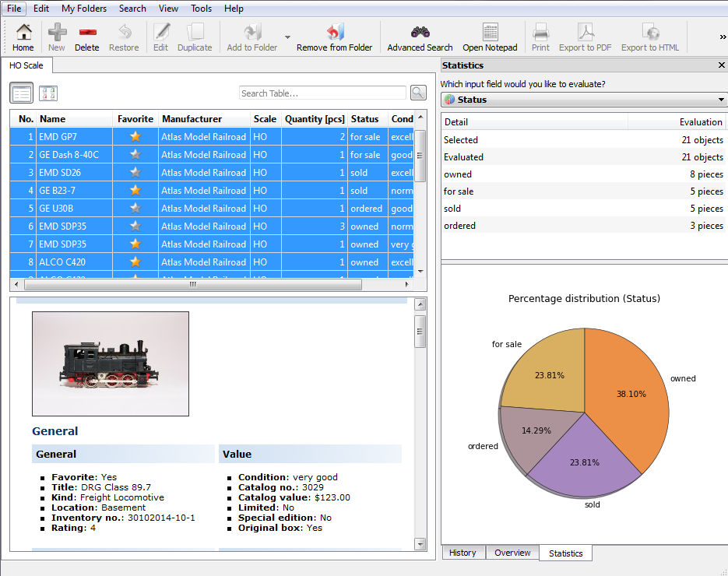
Task: Click the Print icon
Action: (x=541, y=33)
